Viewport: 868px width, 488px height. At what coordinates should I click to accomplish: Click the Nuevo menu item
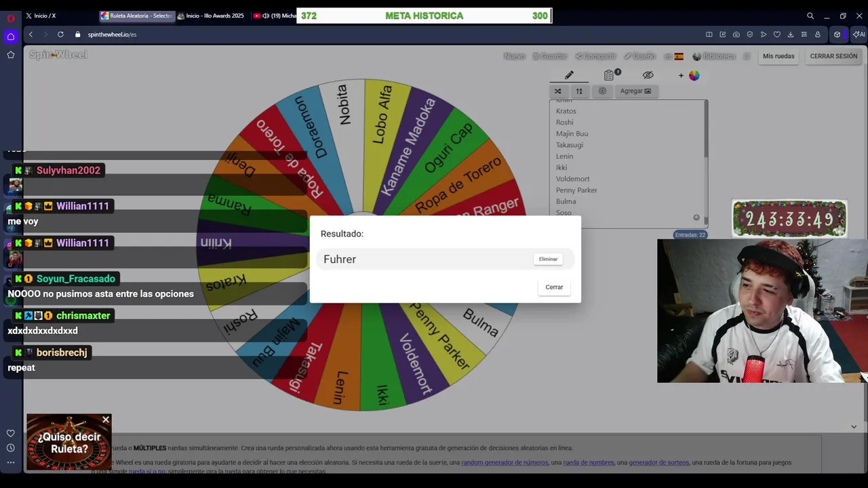point(515,56)
